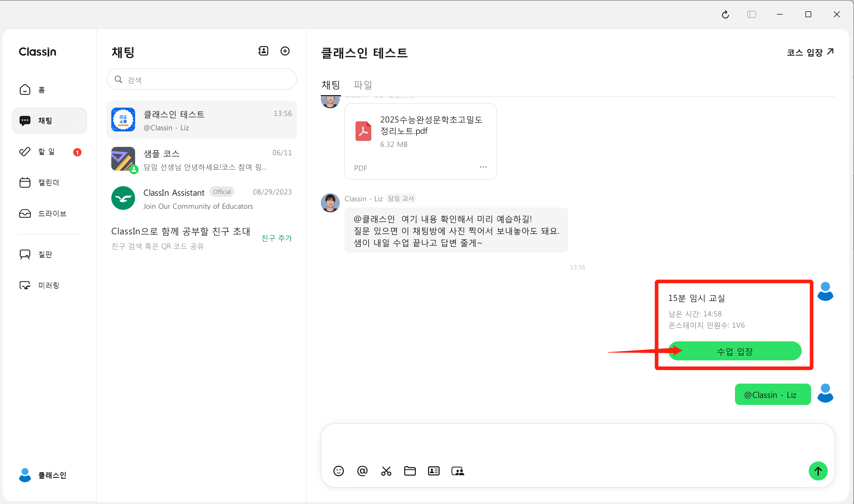Click the 샘플 코스 chat avatar
This screenshot has height=504, width=854.
point(123,159)
